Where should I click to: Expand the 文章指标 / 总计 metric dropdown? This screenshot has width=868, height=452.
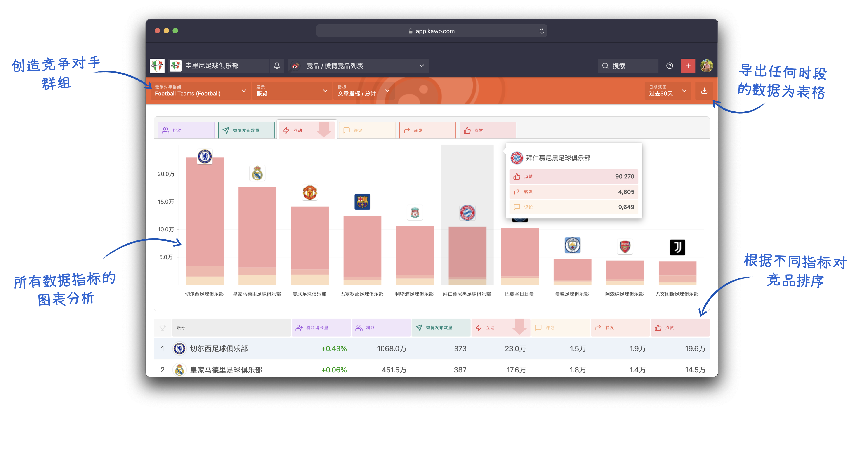click(x=363, y=91)
